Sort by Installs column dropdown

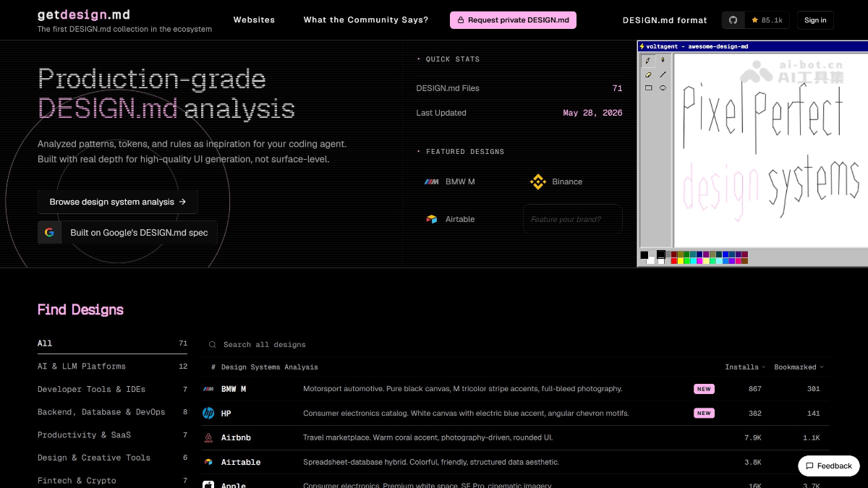[x=744, y=367]
